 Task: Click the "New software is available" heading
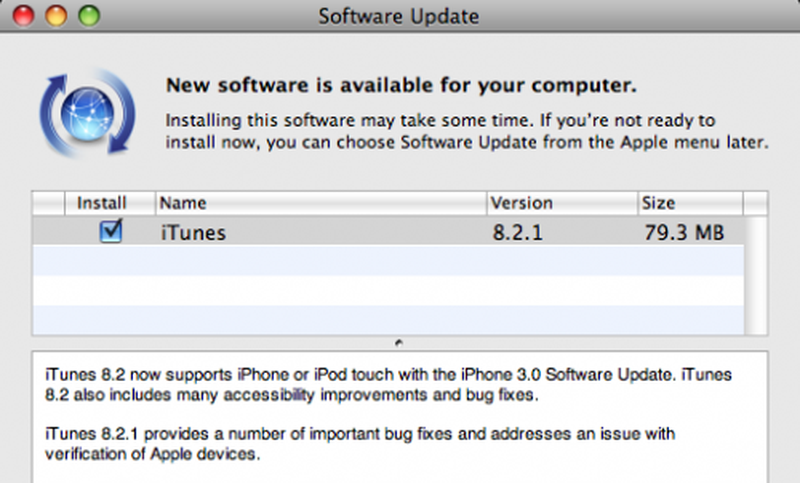point(401,85)
